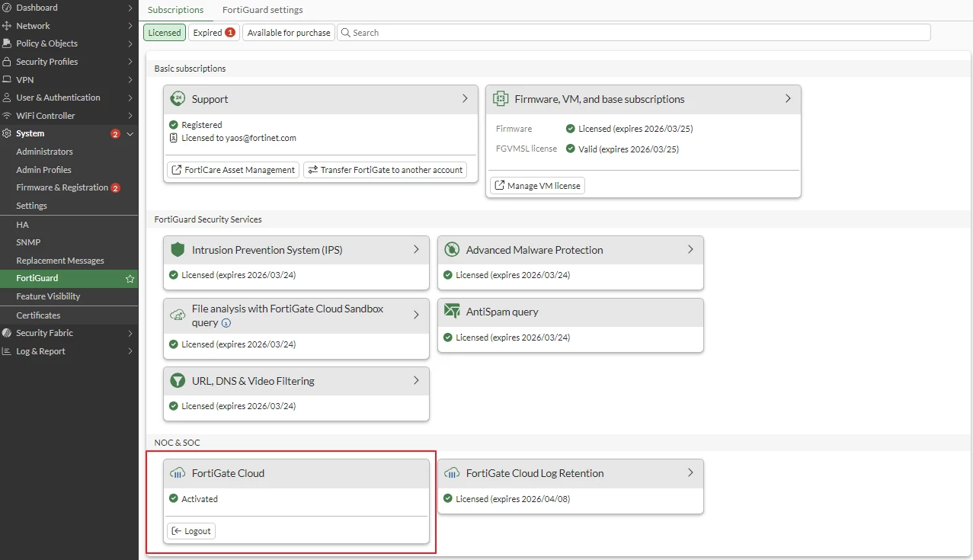Click the Search input field
The image size is (973, 560).
pos(634,33)
